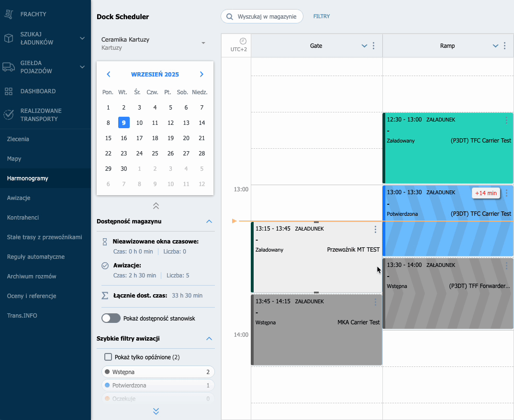Toggle Pokaż dostępność stanowisk switch
514x420 pixels.
point(111,318)
